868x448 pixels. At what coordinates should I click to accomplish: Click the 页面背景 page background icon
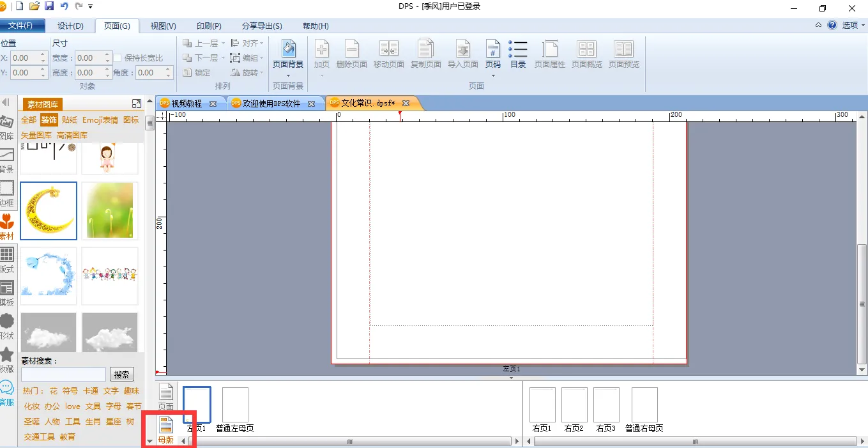coord(287,50)
